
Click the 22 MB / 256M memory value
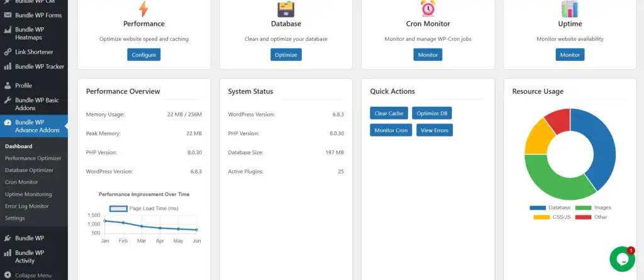pyautogui.click(x=184, y=115)
